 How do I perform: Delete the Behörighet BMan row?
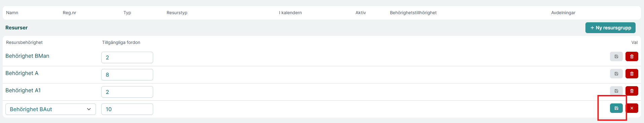632,56
